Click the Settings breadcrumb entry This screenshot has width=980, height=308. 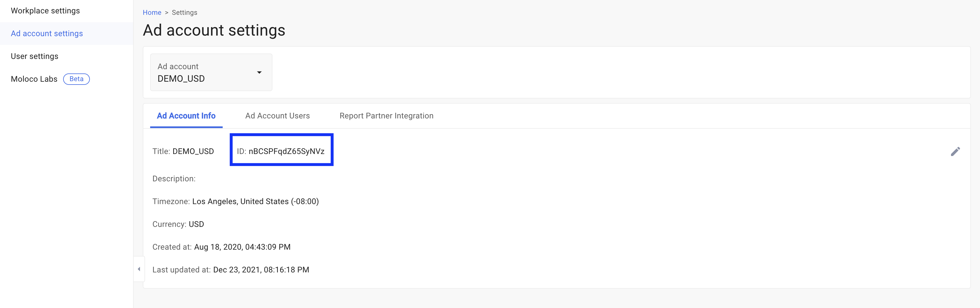184,12
